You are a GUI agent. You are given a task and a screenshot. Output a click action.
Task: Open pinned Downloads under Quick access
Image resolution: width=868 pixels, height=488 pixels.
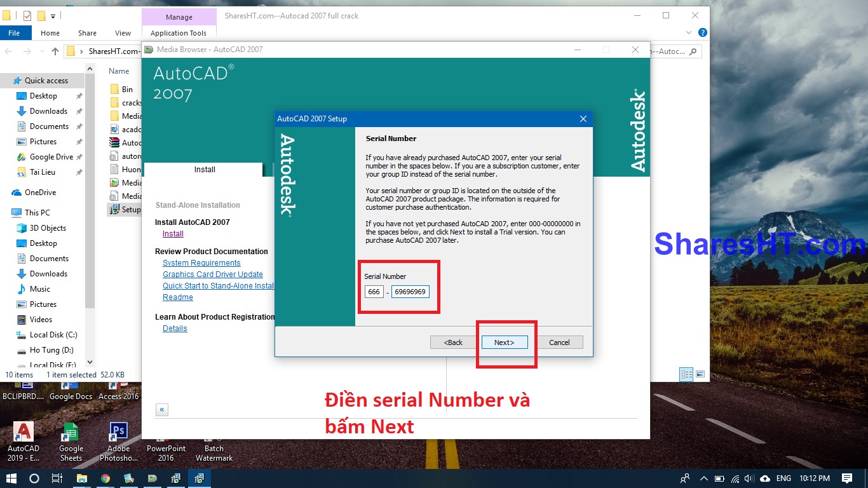point(48,111)
